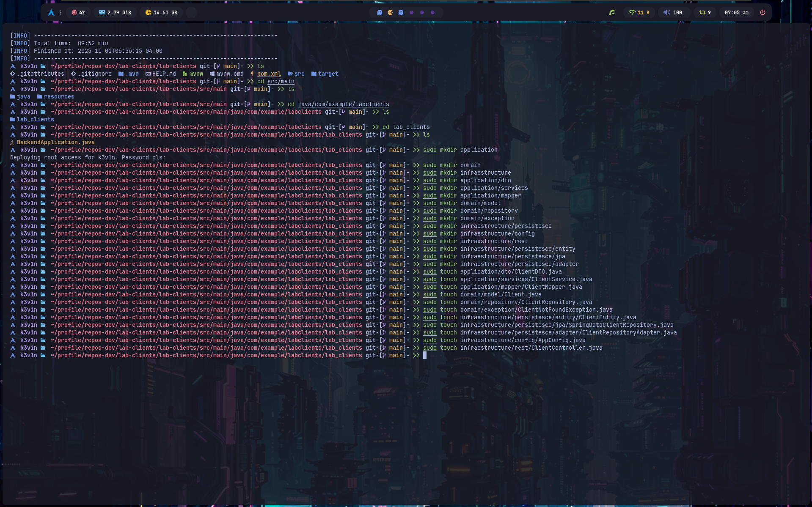Image resolution: width=812 pixels, height=507 pixels.
Task: Open the pending updates counter showing 9
Action: pos(705,13)
